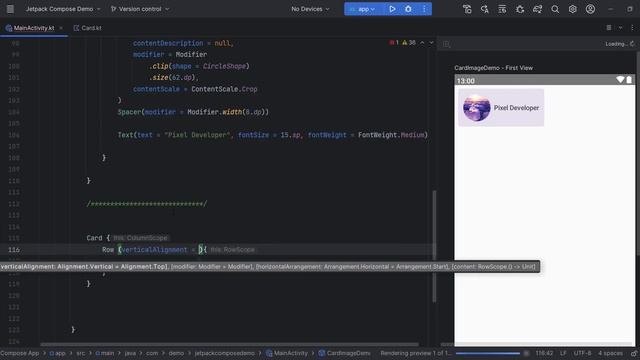The height and width of the screenshot is (360, 640).
Task: Open the Version control dropdown
Action: click(x=140, y=9)
